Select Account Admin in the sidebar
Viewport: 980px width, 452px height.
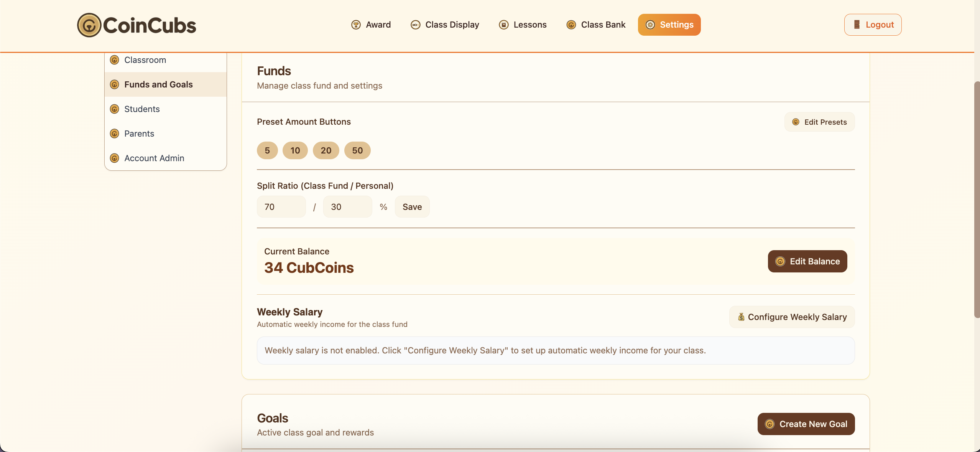click(154, 158)
